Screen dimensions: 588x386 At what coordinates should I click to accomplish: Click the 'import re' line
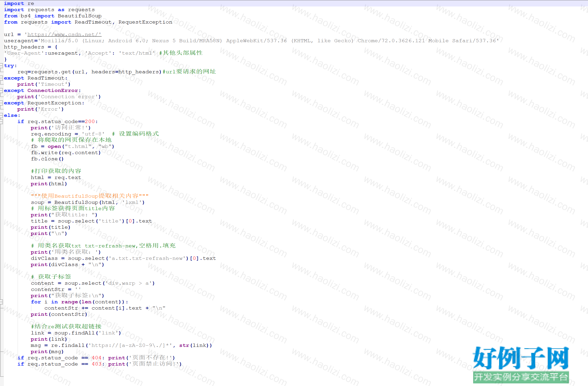point(19,3)
